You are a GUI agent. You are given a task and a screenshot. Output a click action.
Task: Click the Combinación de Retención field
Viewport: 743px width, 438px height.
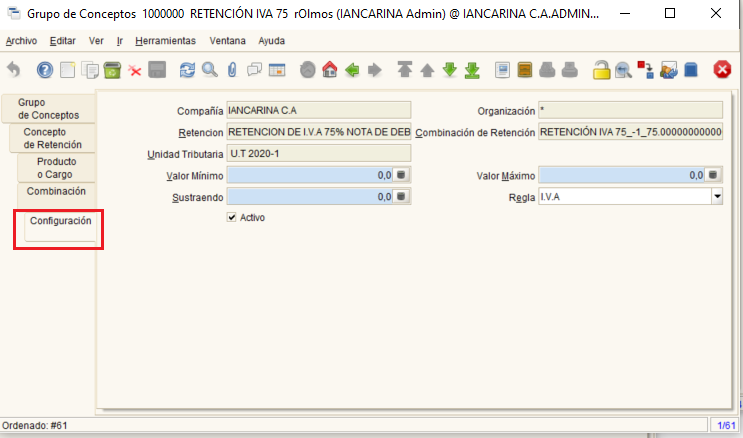click(x=631, y=132)
